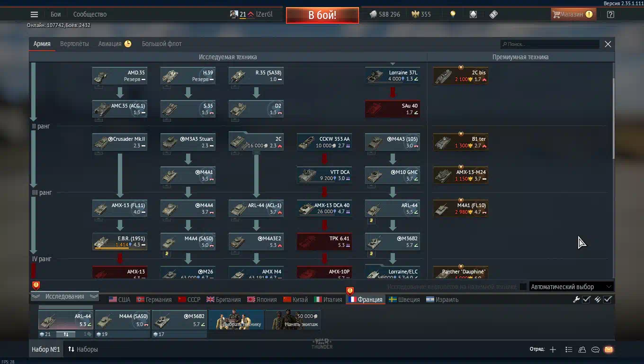The image size is (644, 364).
Task: Select the AMX-13 DCA 40 vehicle
Action: (324, 209)
